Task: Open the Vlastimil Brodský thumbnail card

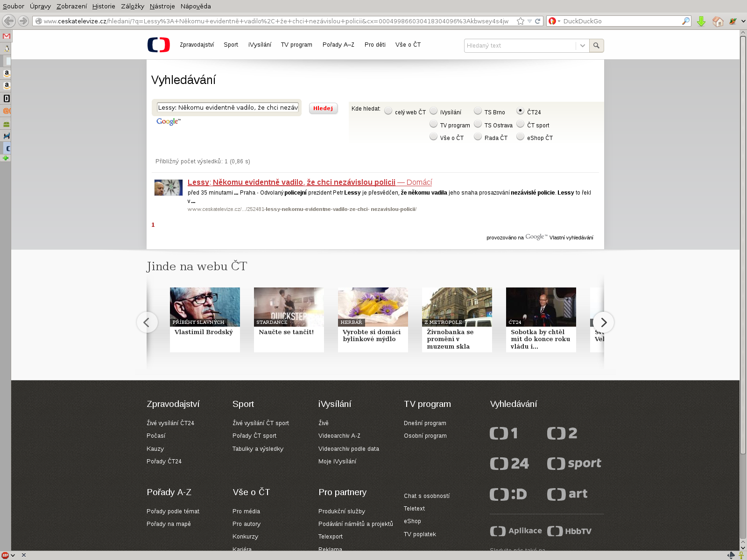Action: pyautogui.click(x=205, y=320)
